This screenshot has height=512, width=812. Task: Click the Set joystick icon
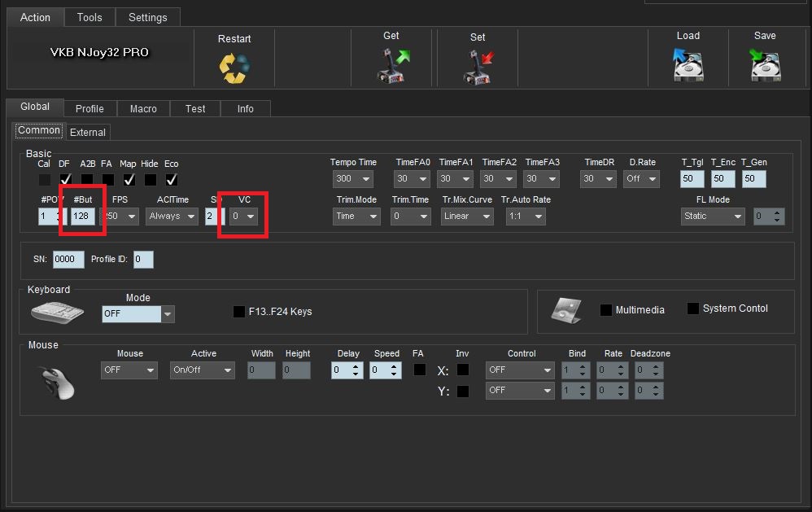tap(478, 66)
